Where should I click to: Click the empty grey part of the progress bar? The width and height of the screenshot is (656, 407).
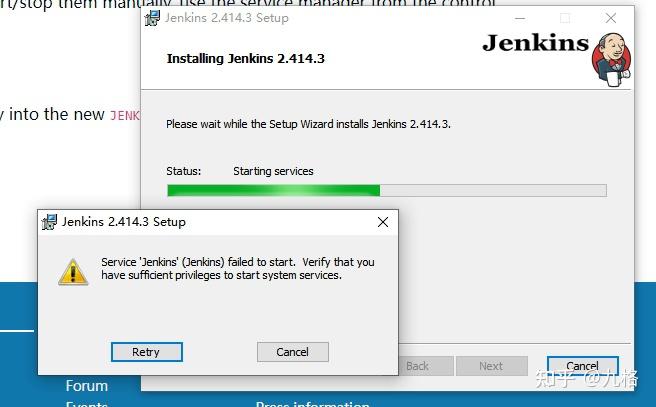(493, 190)
